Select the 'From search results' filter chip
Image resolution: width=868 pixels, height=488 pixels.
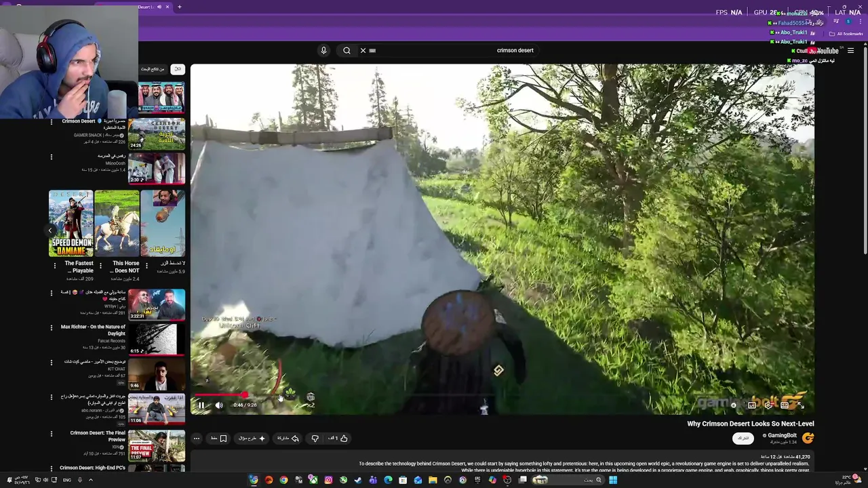[x=153, y=69]
